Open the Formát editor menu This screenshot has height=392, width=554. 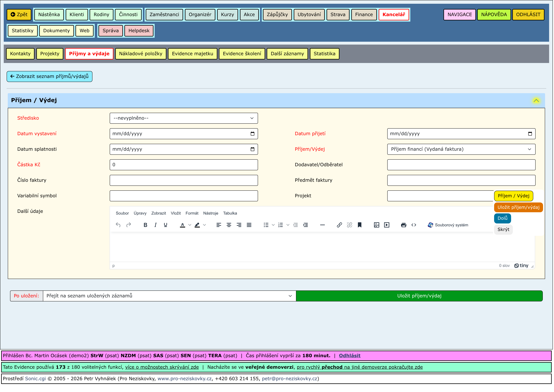click(x=192, y=213)
